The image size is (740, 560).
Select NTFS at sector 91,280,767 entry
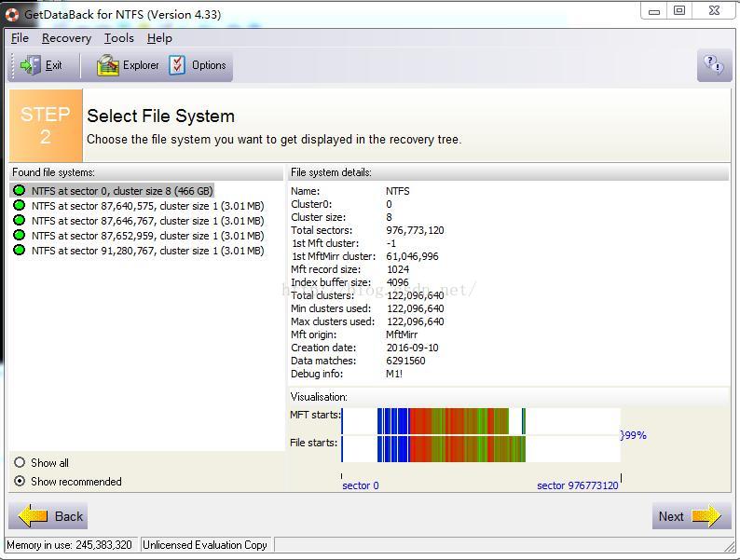pos(147,251)
